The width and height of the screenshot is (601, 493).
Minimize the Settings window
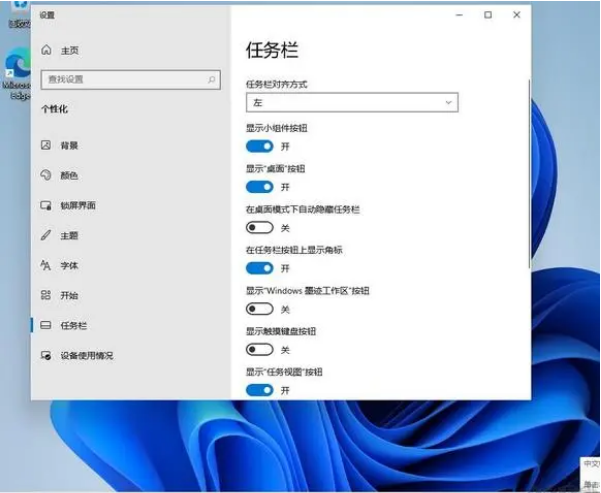(459, 15)
